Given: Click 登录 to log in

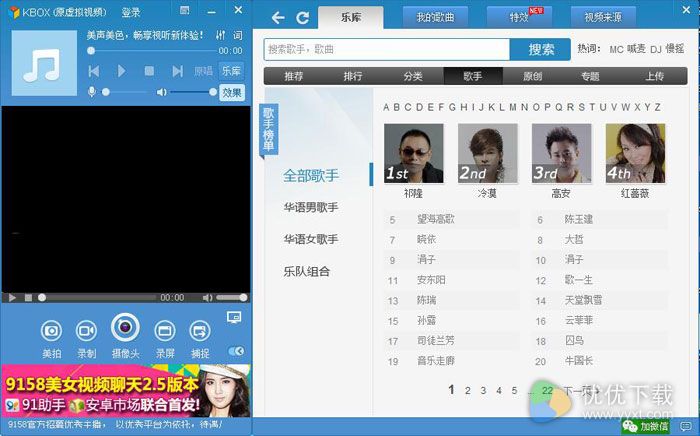Looking at the screenshot, I should pos(131,12).
